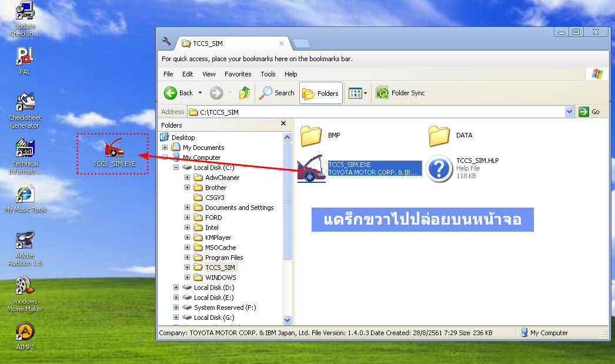Open My Music Tools desktop shortcut
The height and width of the screenshot is (364, 615).
[25, 199]
